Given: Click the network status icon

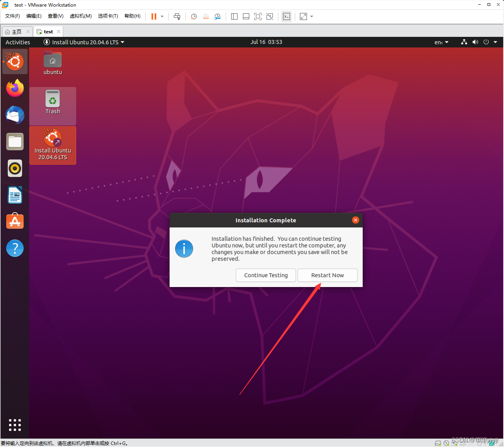Looking at the screenshot, I should pos(464,42).
